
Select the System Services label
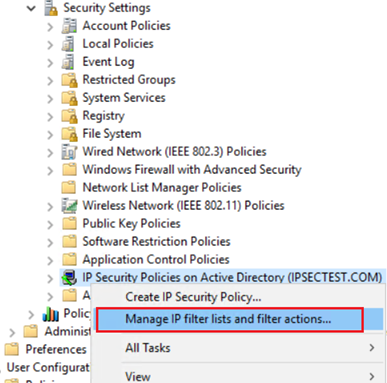coord(124,98)
